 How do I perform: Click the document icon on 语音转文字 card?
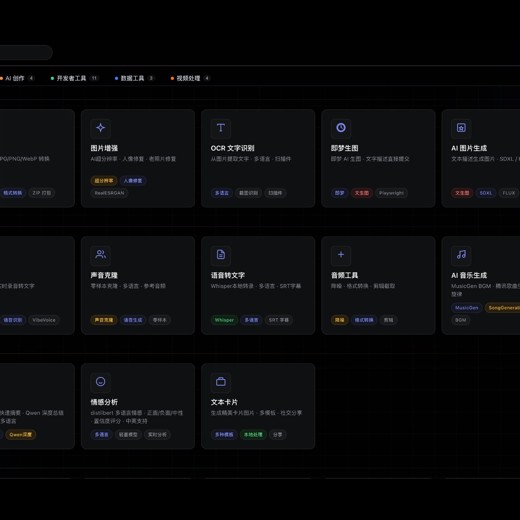221,255
